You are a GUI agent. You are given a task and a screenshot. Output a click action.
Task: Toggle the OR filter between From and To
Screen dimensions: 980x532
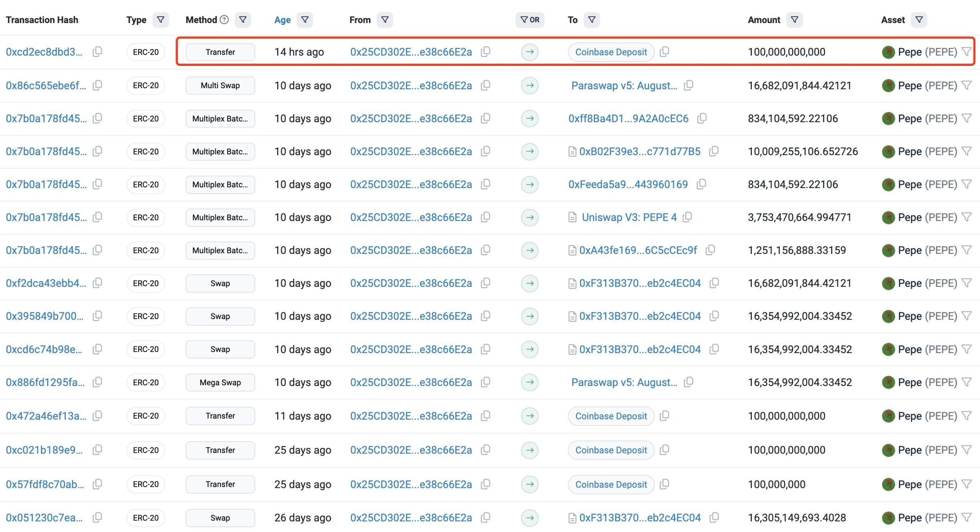click(x=530, y=20)
